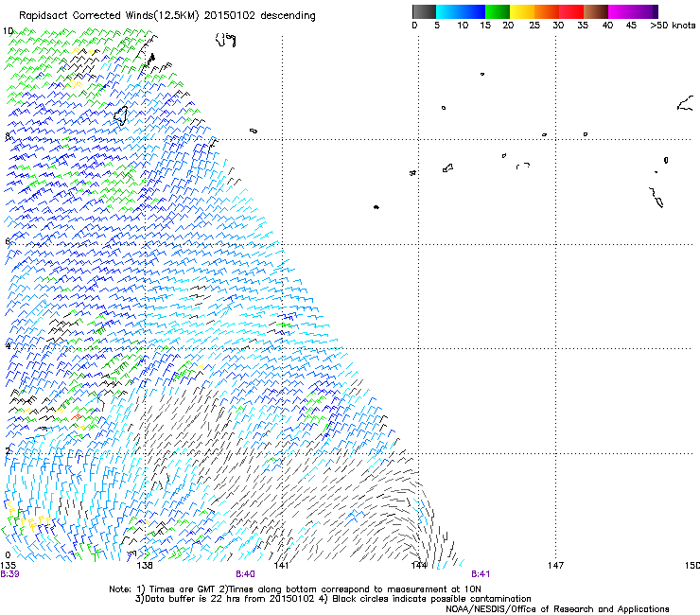
Task: Click the '>50 knots' legend label
Action: click(x=673, y=26)
